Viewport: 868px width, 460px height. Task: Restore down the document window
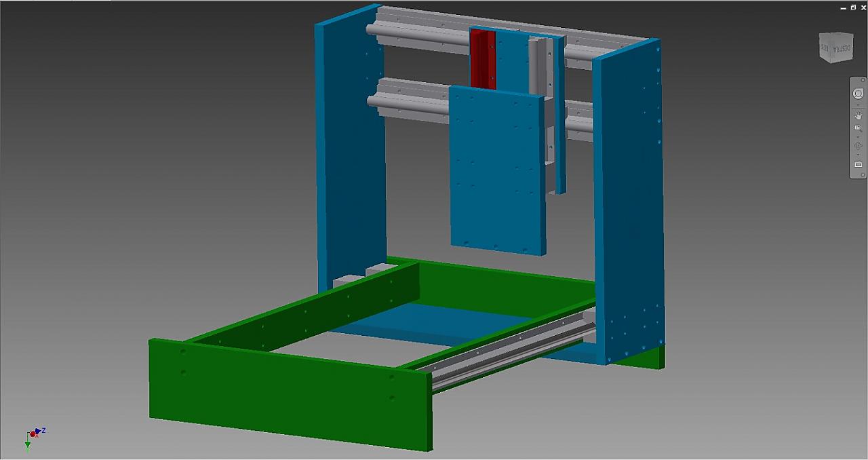point(853,7)
